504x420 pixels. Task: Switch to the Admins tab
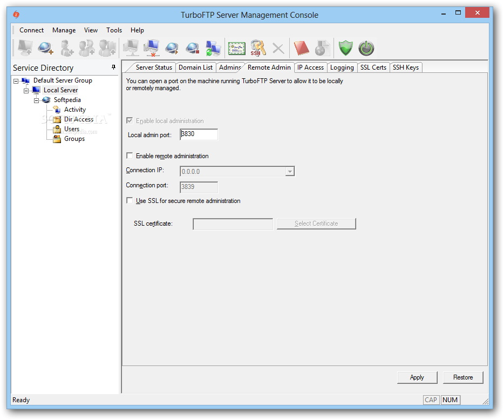pyautogui.click(x=230, y=67)
